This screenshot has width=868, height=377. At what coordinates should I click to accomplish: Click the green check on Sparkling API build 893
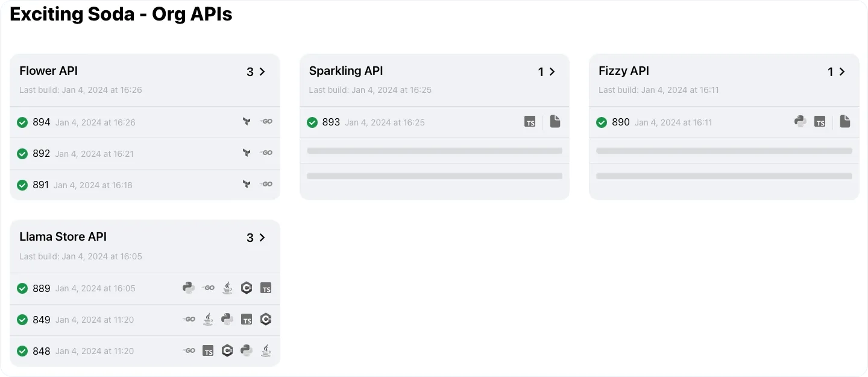pos(312,122)
